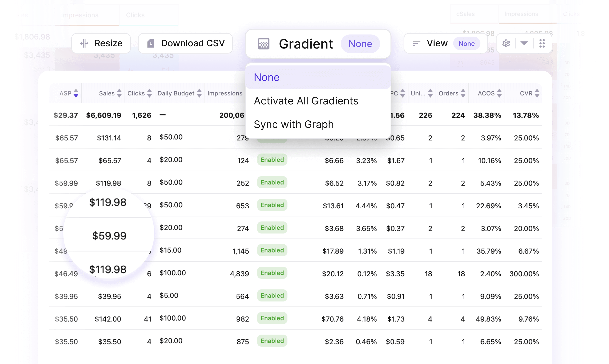Click the Resize columns icon
This screenshot has height=364, width=609.
[84, 43]
